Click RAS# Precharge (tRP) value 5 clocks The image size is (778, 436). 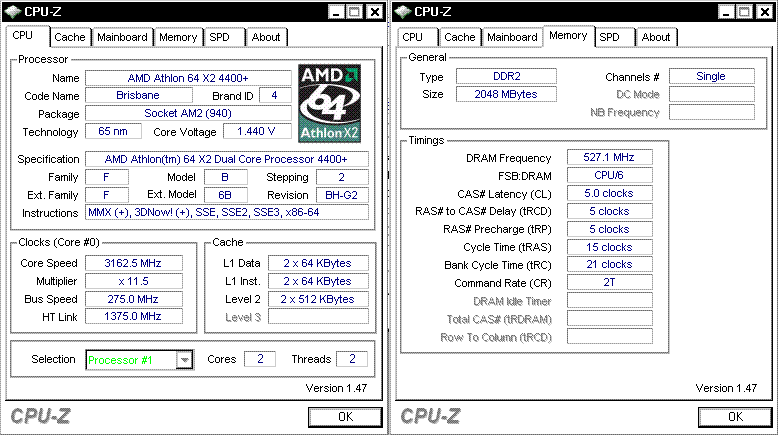[x=609, y=229]
